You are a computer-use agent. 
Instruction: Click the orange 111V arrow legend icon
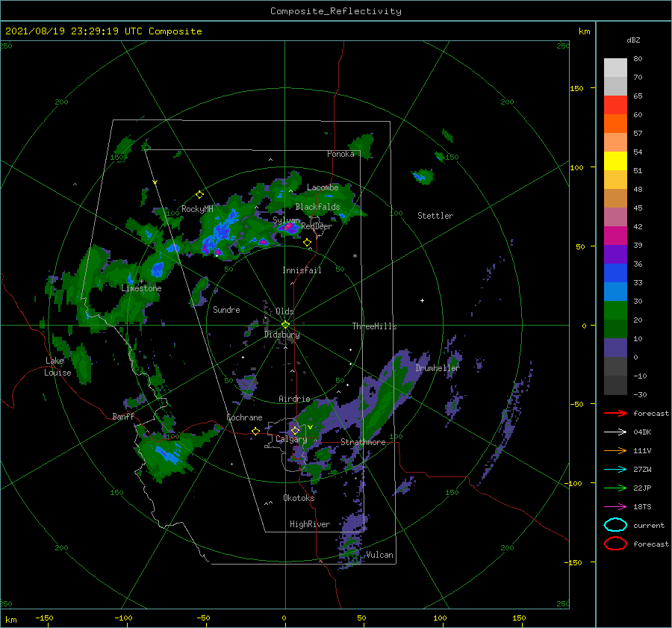[x=615, y=450]
